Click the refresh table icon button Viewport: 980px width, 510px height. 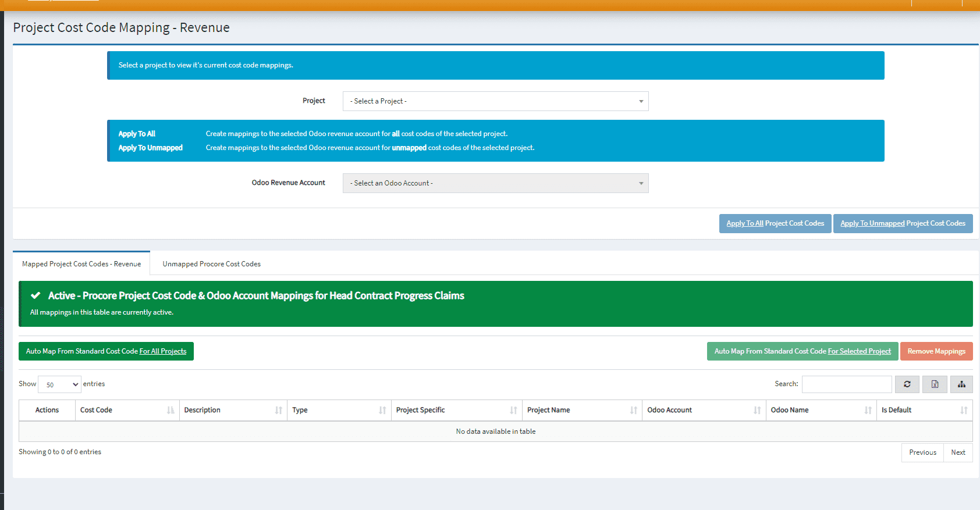(x=907, y=384)
